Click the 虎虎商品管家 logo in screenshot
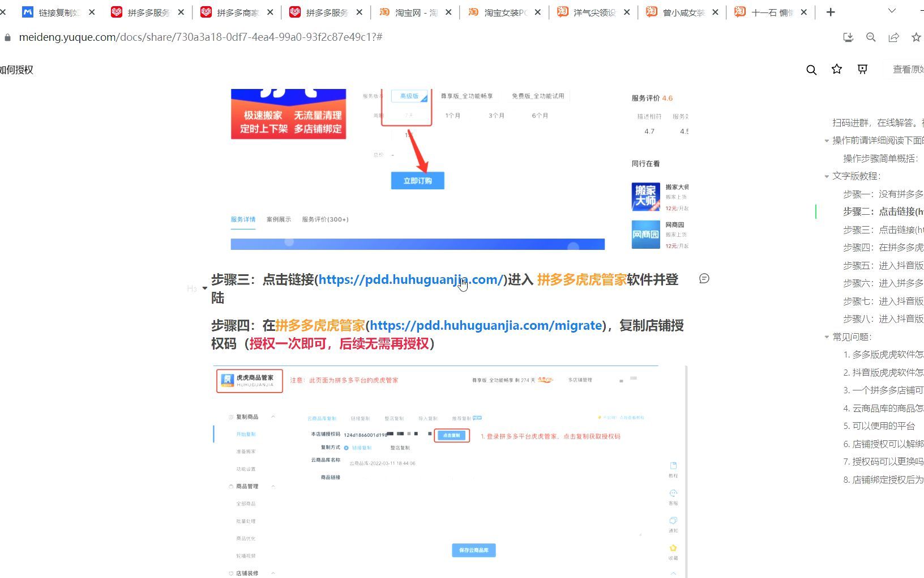The width and height of the screenshot is (924, 578). 250,381
